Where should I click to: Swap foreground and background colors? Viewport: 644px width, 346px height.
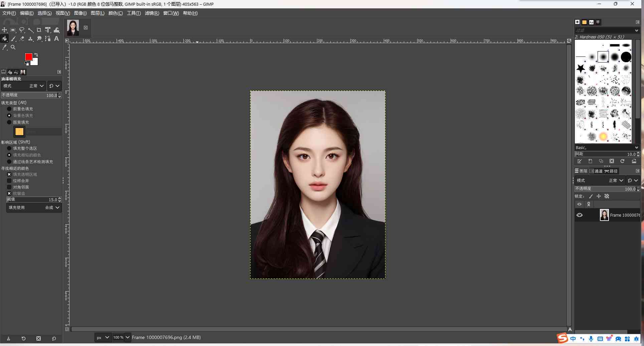point(36,55)
